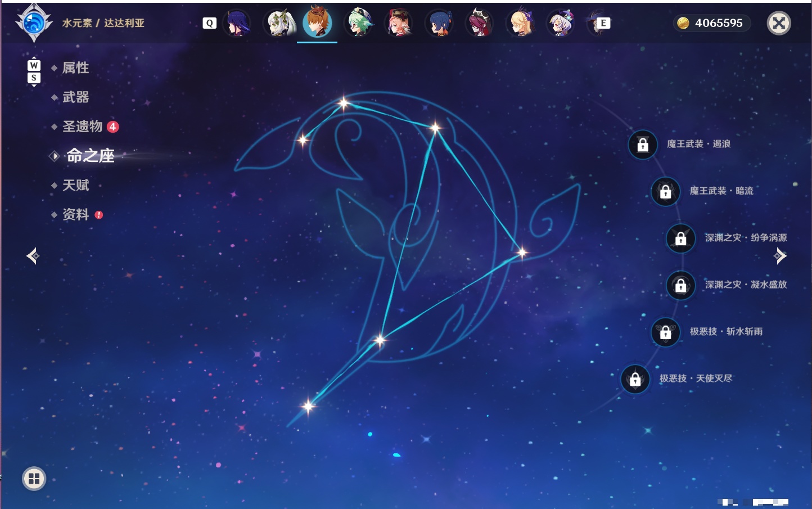Click the 深渊之灾·凝水盛放 constellation label
The width and height of the screenshot is (812, 509).
click(x=746, y=284)
